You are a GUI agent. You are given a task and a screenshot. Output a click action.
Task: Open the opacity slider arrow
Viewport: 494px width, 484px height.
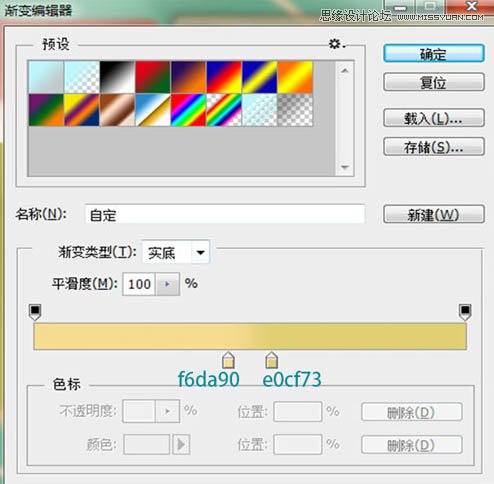pos(168,411)
